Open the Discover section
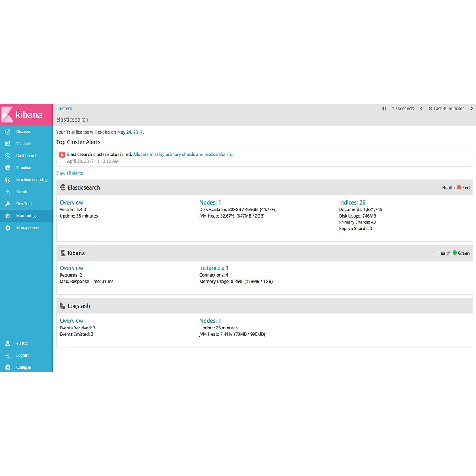The height and width of the screenshot is (476, 476). coord(23,131)
